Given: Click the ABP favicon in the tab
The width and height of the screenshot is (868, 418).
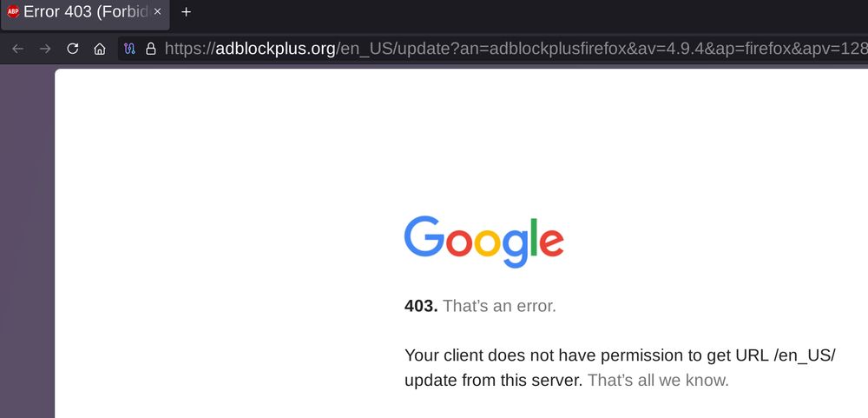Looking at the screenshot, I should pos(13,11).
